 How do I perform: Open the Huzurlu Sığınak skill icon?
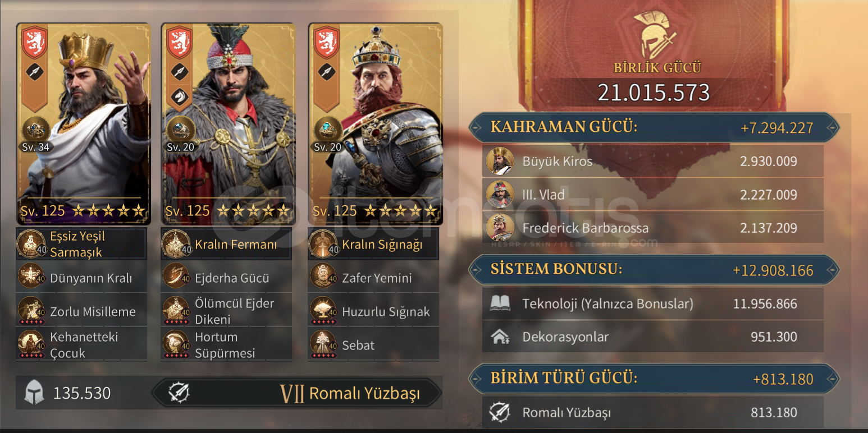(323, 311)
